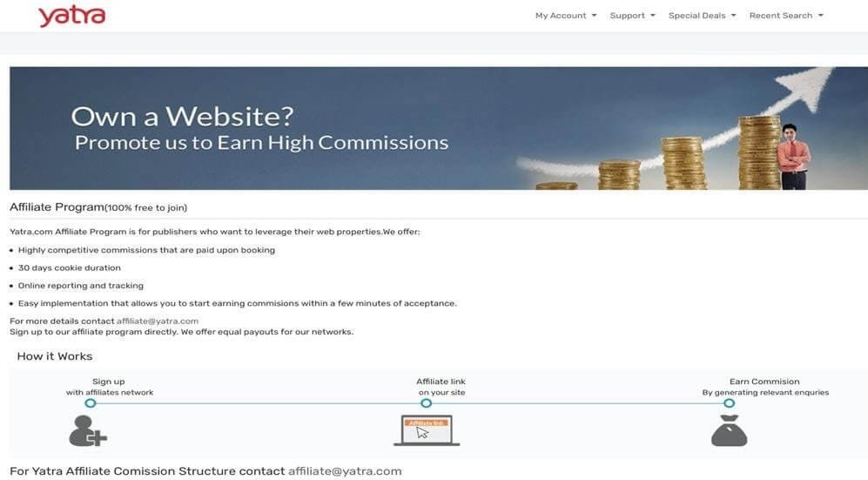The width and height of the screenshot is (868, 480).
Task: Click the Affiliate link step circle marker
Action: coord(426,403)
